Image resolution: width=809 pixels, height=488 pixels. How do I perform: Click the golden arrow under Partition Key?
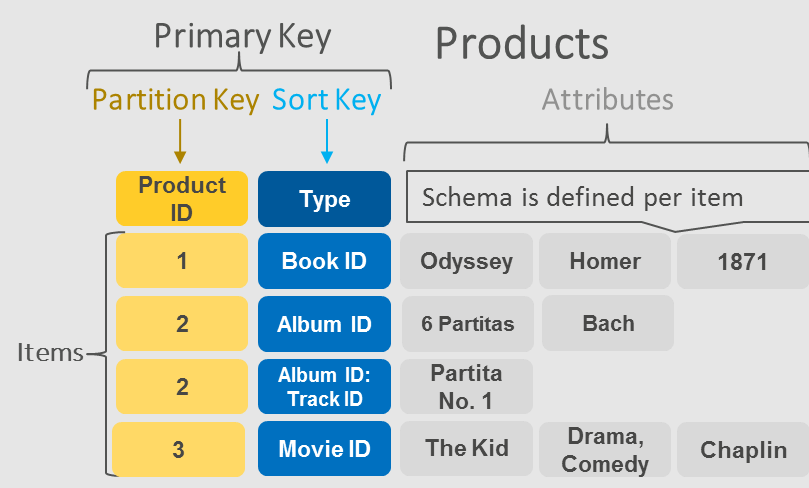coord(180,141)
